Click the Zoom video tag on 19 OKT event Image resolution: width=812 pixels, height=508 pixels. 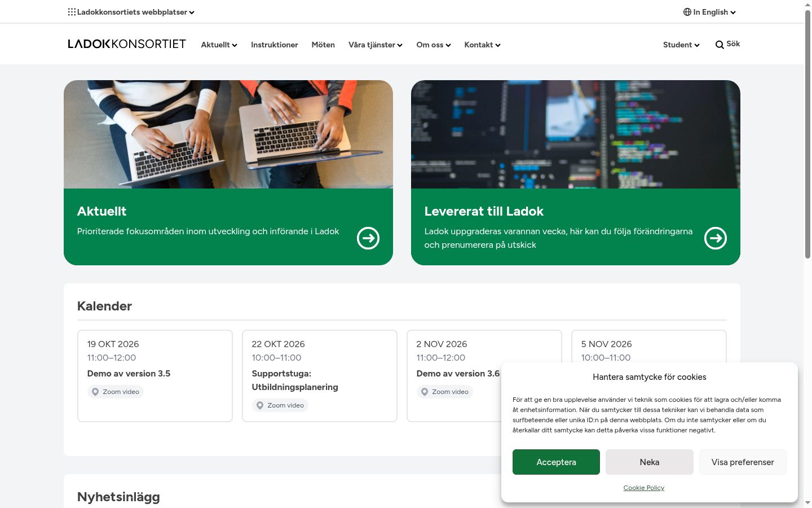116,392
